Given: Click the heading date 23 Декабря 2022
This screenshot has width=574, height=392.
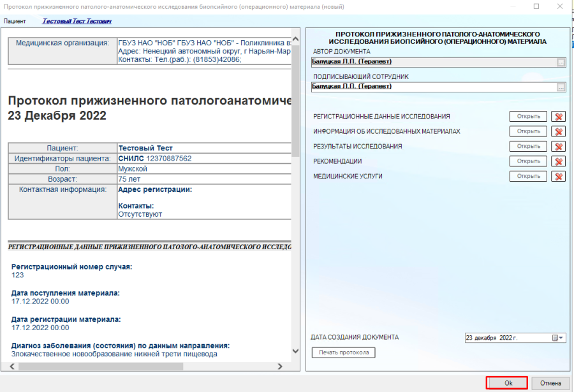Looking at the screenshot, I should pos(57,115).
